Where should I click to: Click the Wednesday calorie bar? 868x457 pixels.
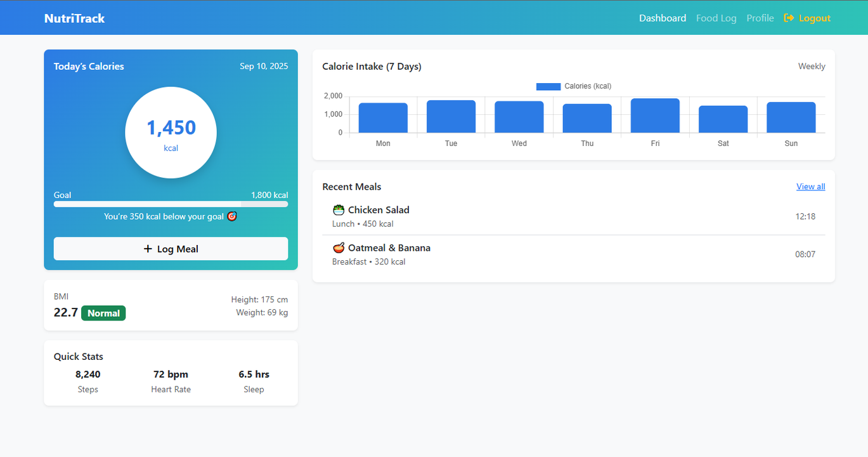519,117
